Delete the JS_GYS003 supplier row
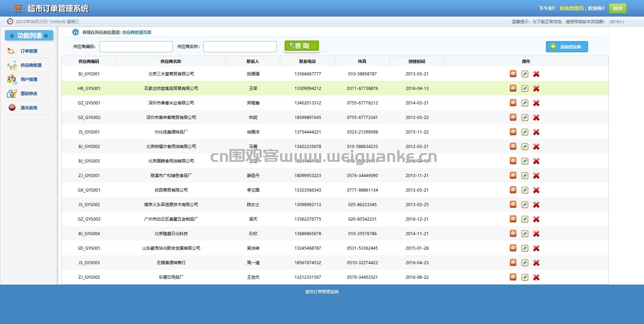 [536, 263]
